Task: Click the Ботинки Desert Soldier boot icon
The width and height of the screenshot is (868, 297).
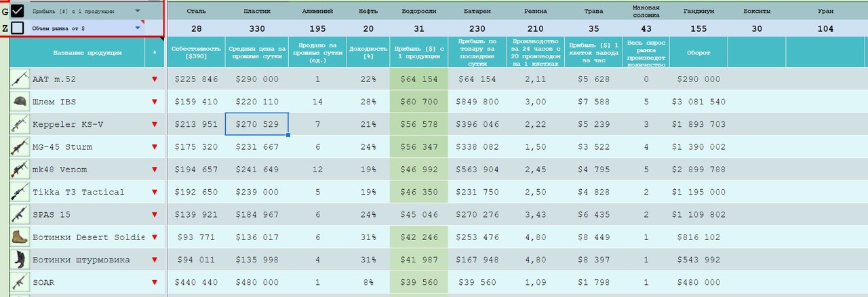Action: pyautogui.click(x=20, y=237)
